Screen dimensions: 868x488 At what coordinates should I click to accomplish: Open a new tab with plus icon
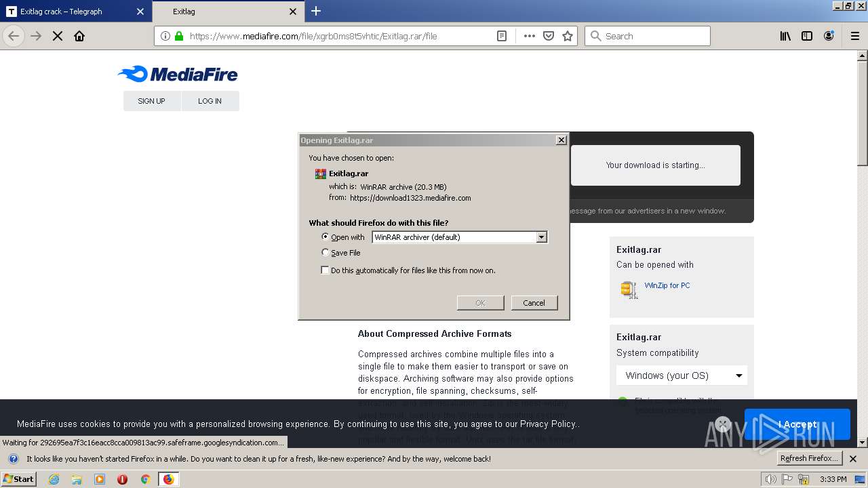(x=316, y=11)
